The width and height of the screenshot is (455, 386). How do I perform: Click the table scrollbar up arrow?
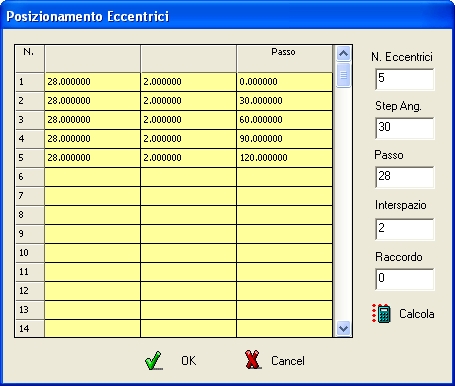343,53
